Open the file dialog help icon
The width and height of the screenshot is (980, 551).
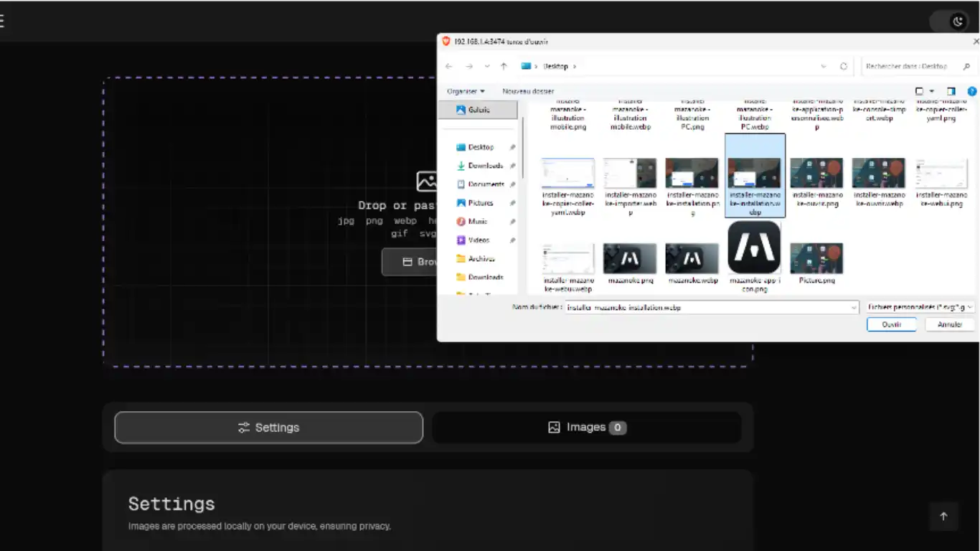point(972,91)
